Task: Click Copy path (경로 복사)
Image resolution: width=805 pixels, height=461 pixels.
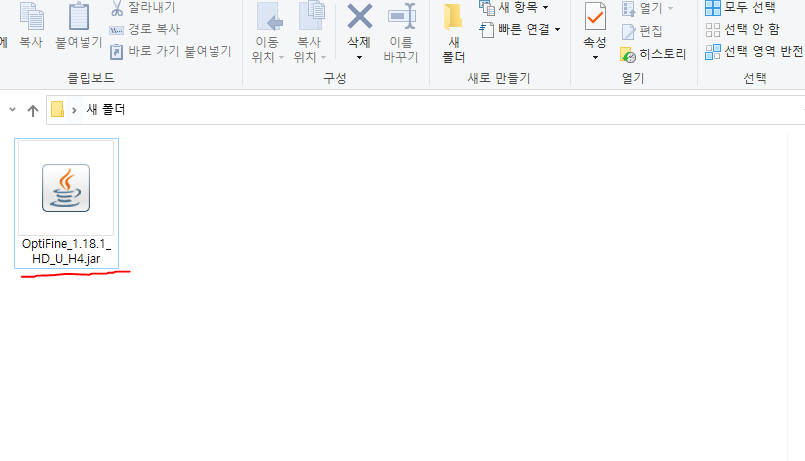Action: coord(144,29)
